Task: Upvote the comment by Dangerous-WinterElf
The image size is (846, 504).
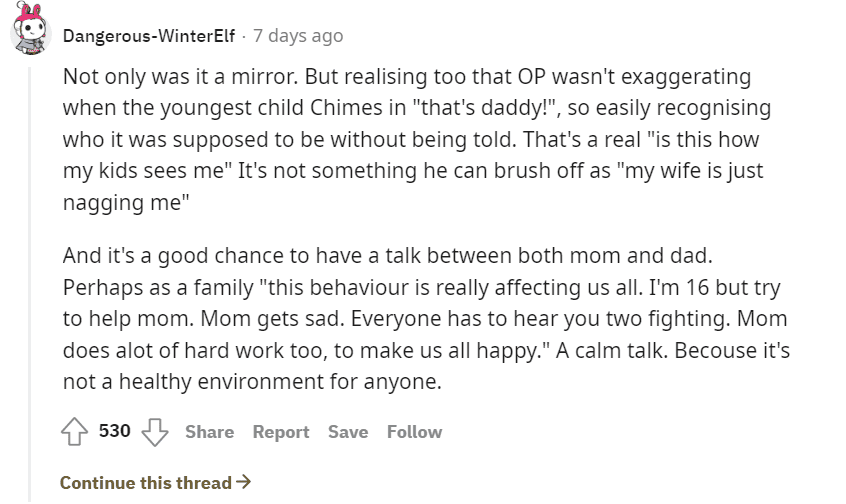Action: [x=74, y=432]
